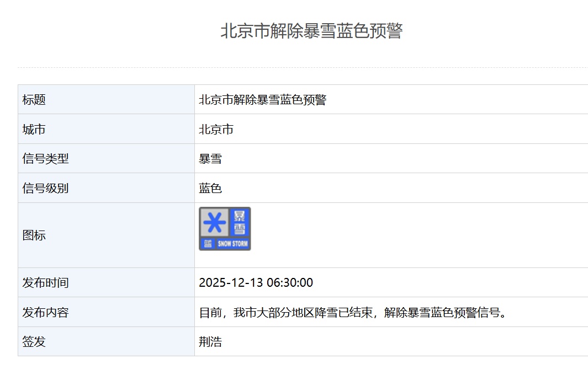This screenshot has height=375, width=588.
Task: Select the city value 北京市
Action: (x=216, y=128)
